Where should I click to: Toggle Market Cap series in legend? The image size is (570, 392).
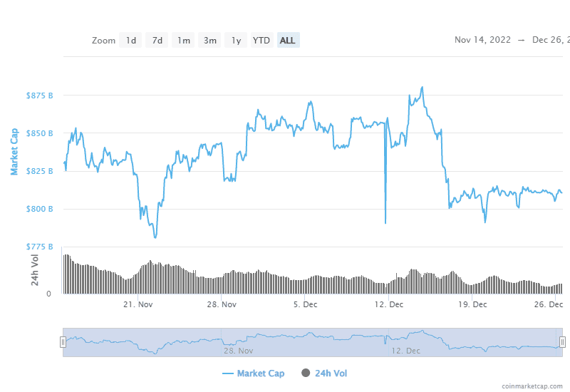(x=260, y=373)
